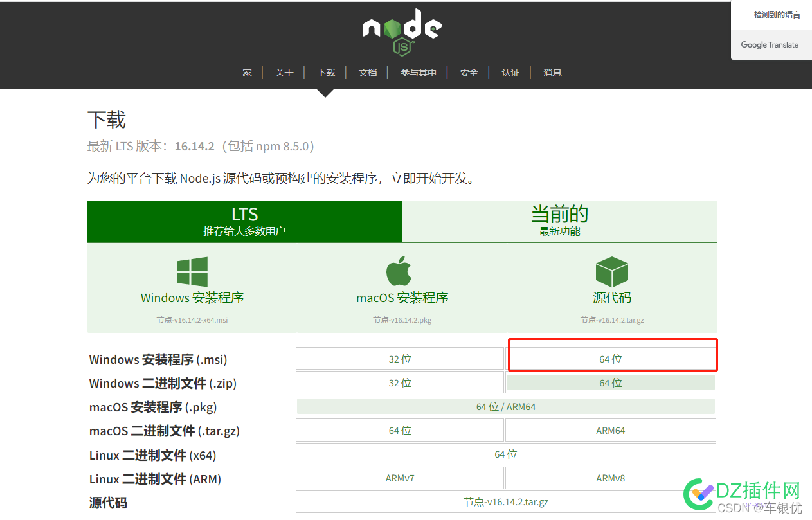Open the 安全 (Security) navigation item
The image size is (812, 520).
click(469, 73)
